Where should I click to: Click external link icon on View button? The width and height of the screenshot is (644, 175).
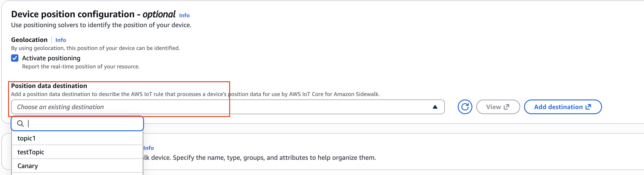point(506,107)
